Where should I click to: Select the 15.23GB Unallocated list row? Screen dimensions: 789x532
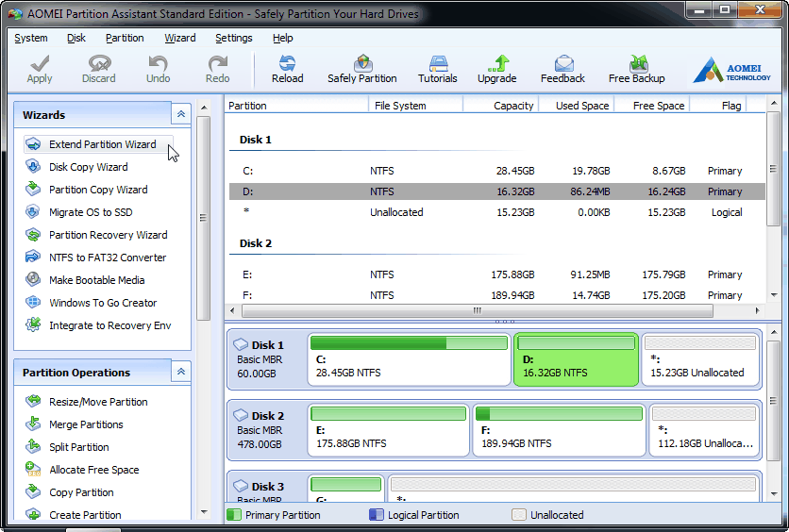tap(497, 212)
